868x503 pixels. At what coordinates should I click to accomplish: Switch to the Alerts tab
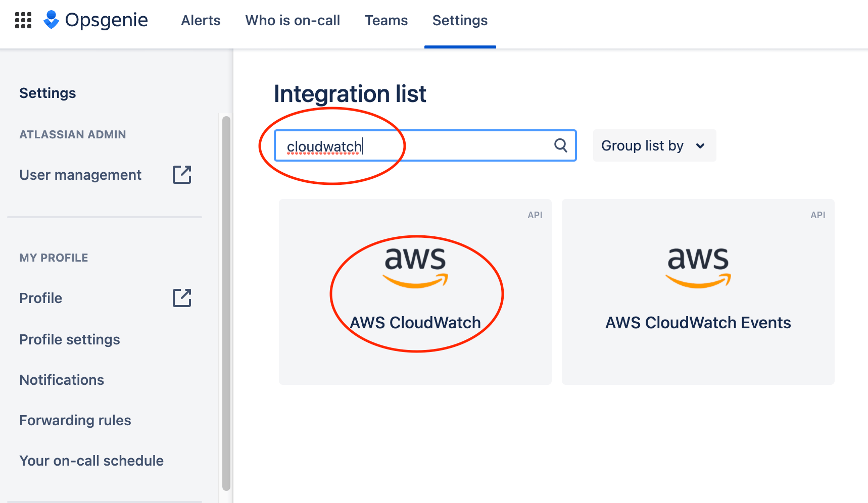[x=201, y=21]
